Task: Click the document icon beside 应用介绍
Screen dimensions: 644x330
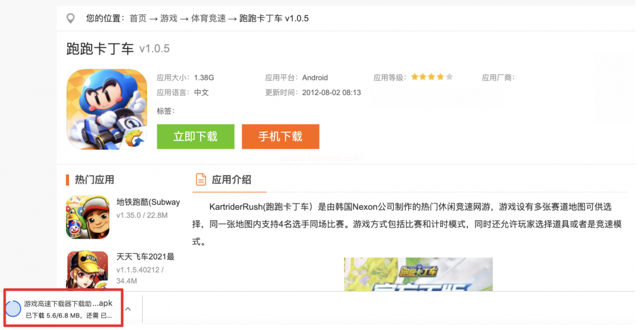Action: pos(201,179)
